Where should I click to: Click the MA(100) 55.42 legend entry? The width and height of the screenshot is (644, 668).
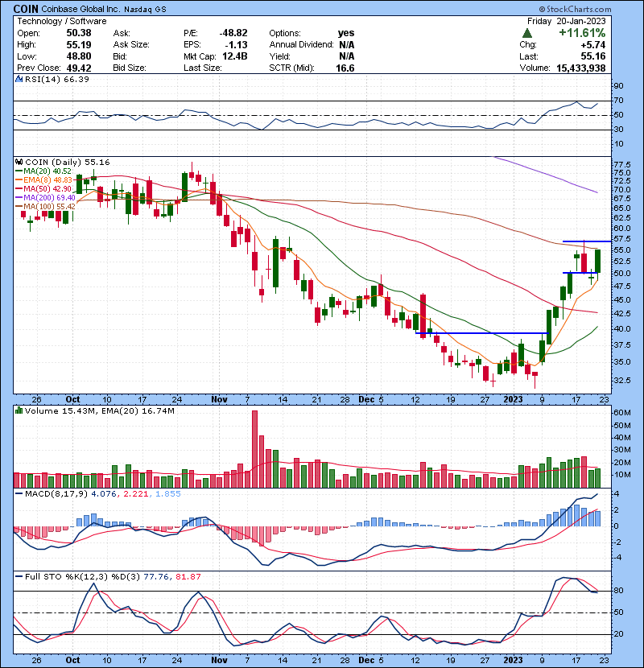(46, 207)
